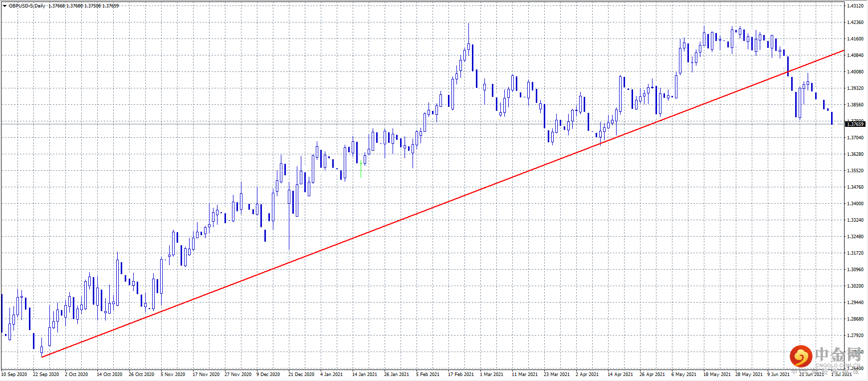868x381 pixels.
Task: Click the 1.41600 price axis label
Action: [x=855, y=39]
